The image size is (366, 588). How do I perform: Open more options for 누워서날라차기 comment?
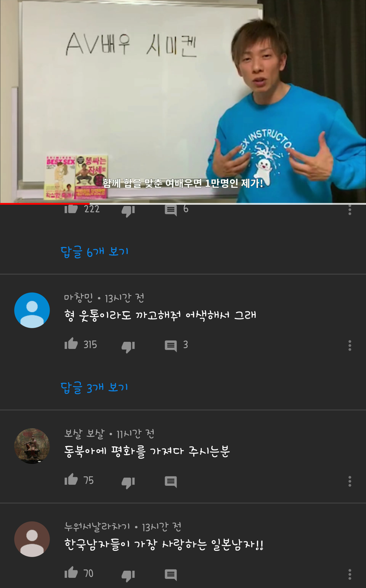coord(350,575)
